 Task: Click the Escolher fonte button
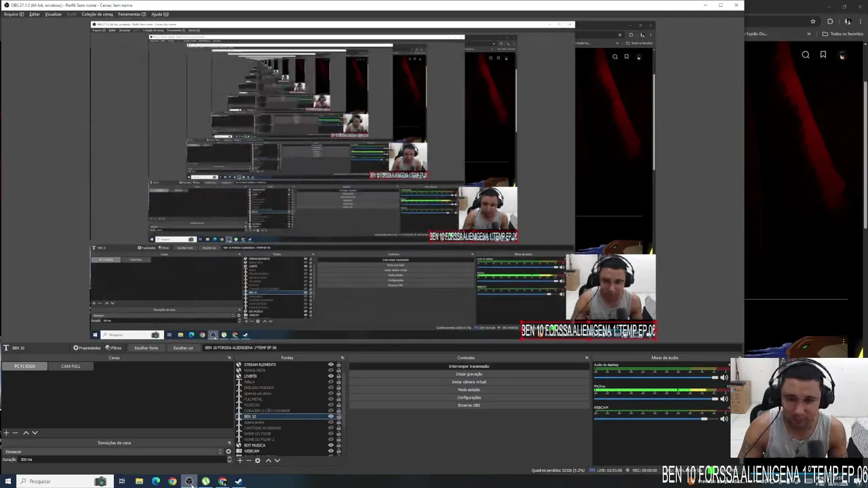coord(146,348)
